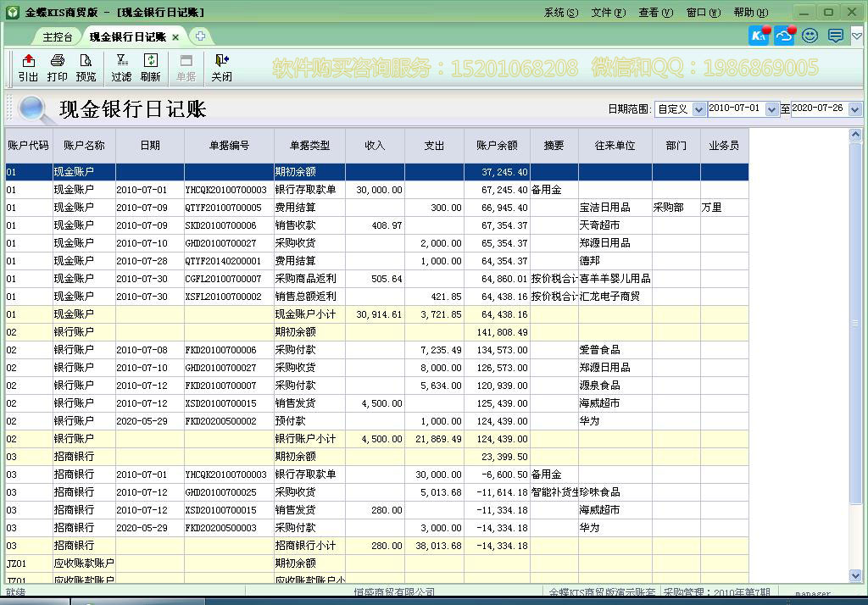Open the 系统 menu

(x=560, y=13)
